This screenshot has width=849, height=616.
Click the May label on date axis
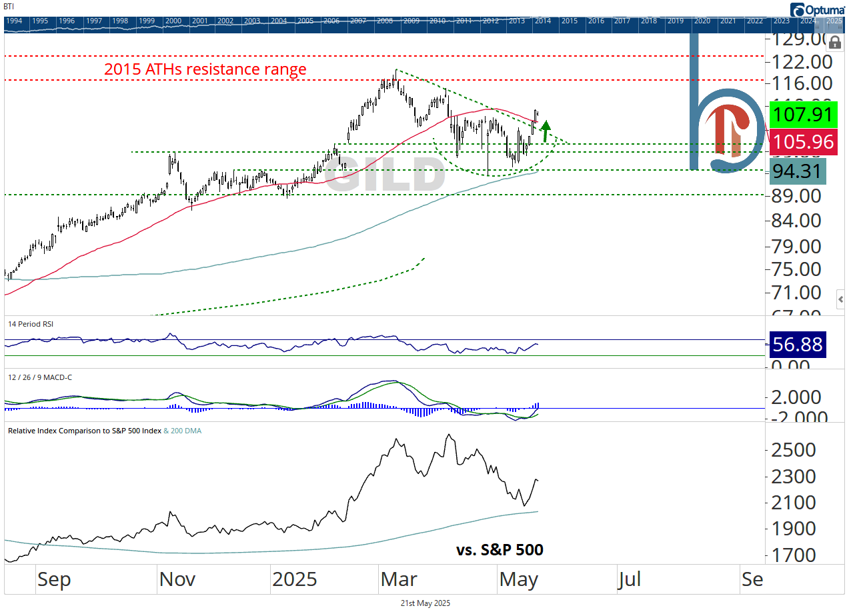(518, 579)
